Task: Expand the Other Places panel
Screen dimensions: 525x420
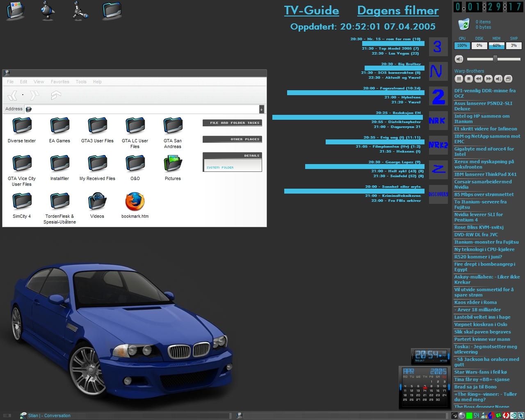Action: coord(232,139)
